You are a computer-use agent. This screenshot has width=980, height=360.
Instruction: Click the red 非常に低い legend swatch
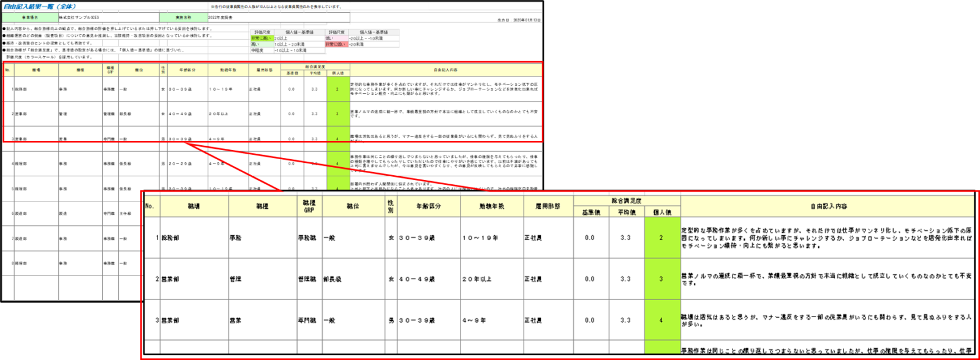click(336, 44)
